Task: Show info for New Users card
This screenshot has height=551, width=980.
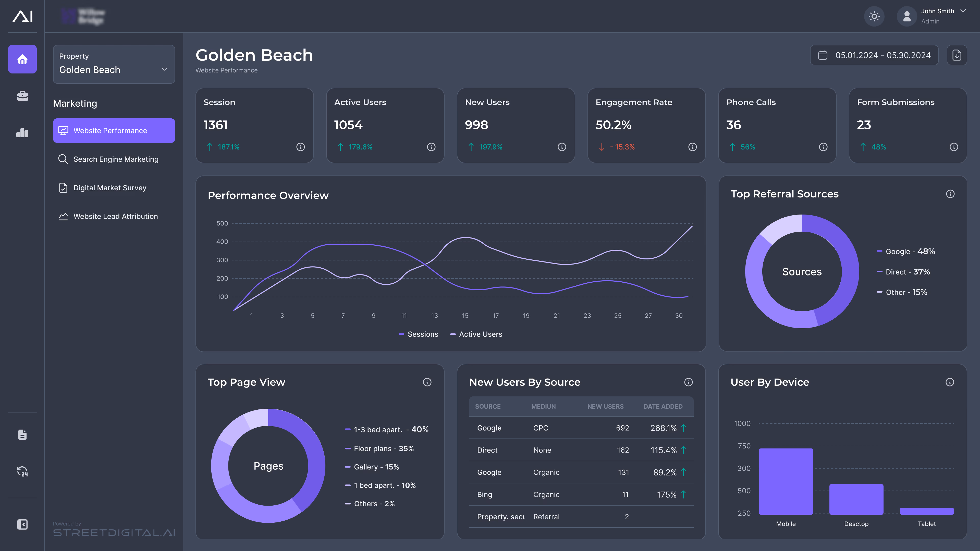Action: pos(562,147)
